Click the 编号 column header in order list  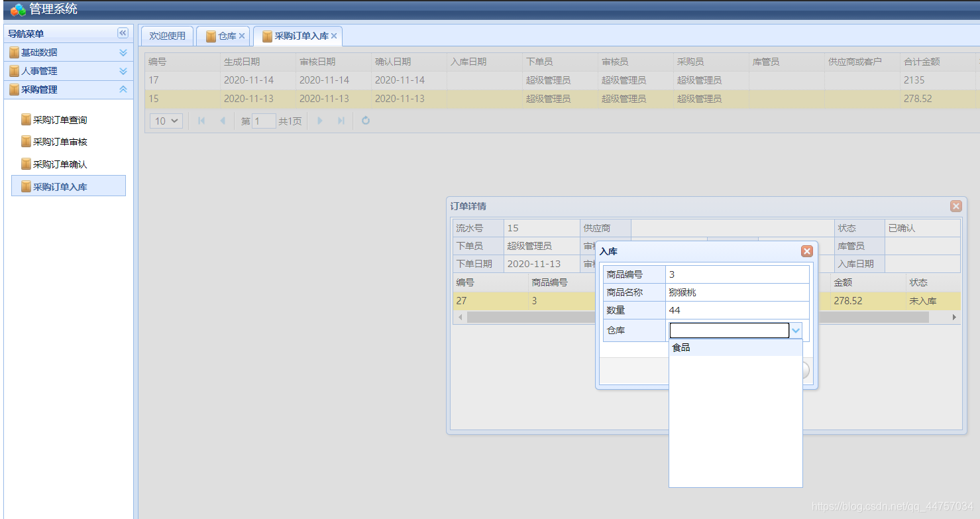pyautogui.click(x=182, y=62)
